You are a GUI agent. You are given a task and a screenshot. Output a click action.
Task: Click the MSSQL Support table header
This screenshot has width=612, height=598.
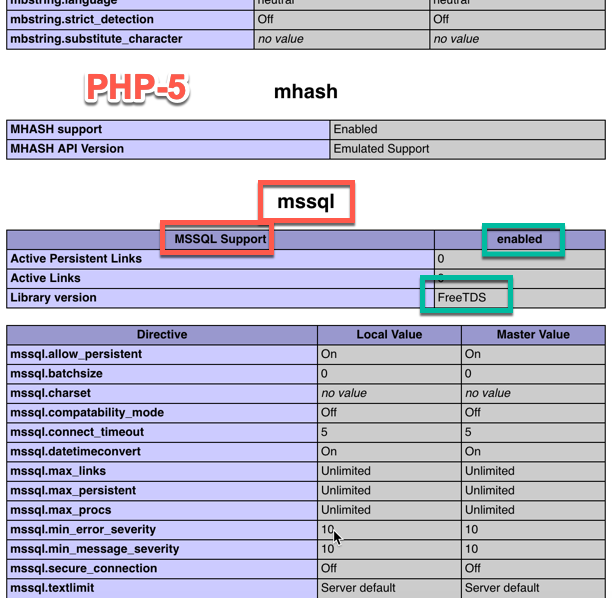(220, 239)
